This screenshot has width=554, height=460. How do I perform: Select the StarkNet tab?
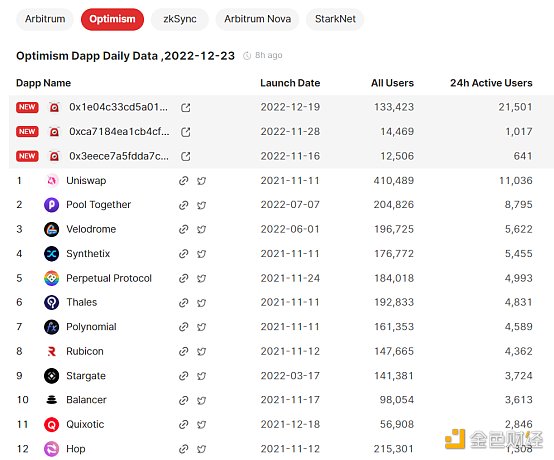[335, 19]
